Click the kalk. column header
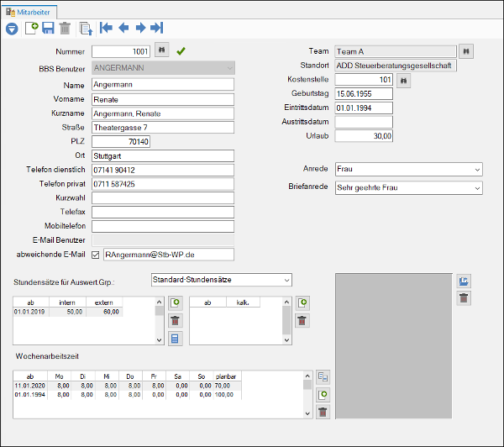This screenshot has height=447, width=504. (243, 302)
